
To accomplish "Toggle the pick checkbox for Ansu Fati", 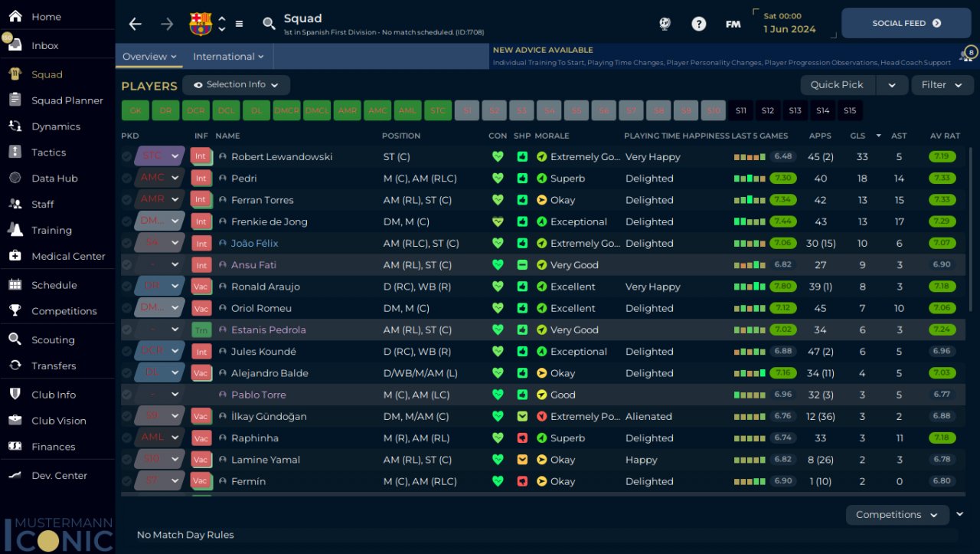I will pyautogui.click(x=126, y=264).
